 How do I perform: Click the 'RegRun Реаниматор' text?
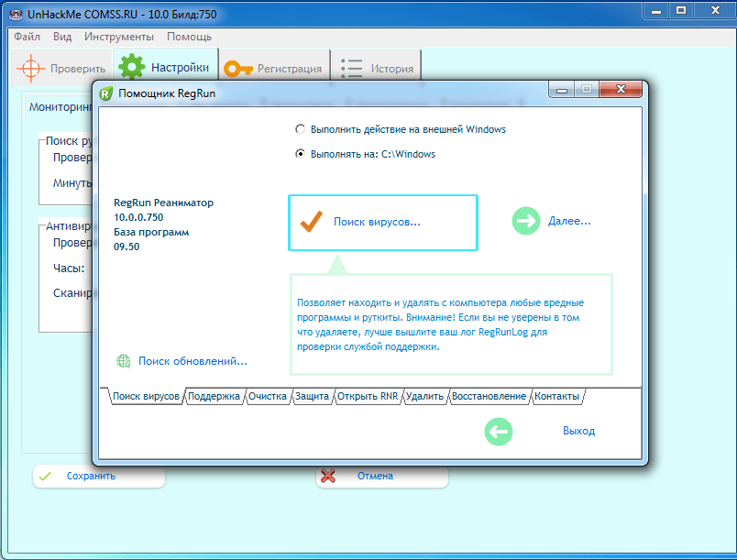[x=163, y=203]
